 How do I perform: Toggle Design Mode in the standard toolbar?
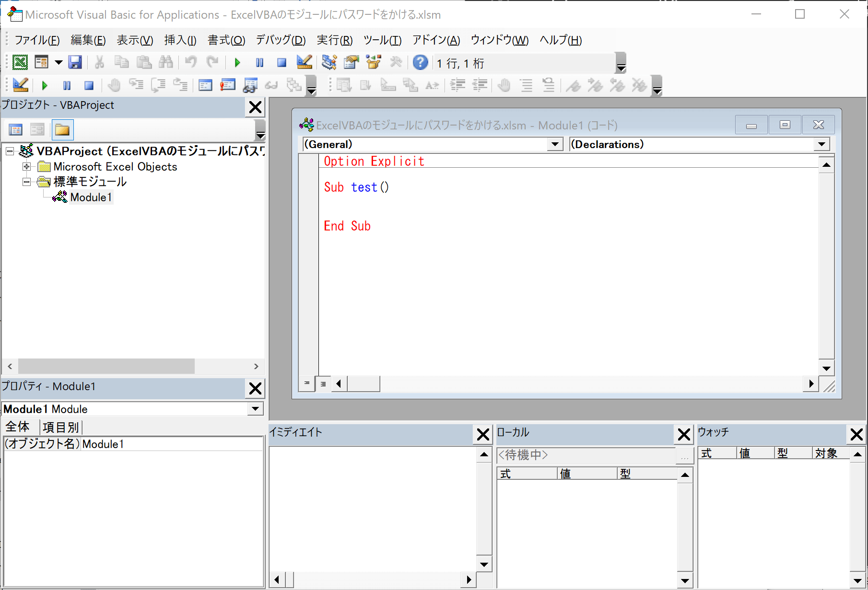coord(305,62)
